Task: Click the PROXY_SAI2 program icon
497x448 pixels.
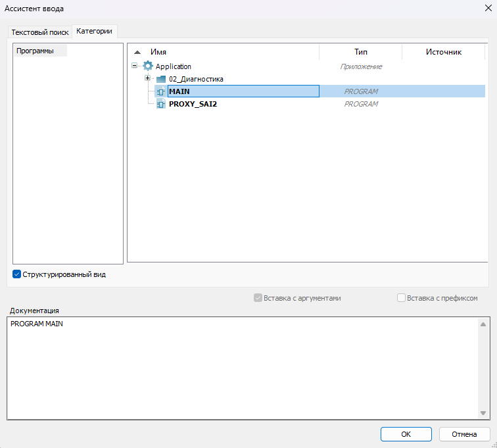Action: (160, 104)
